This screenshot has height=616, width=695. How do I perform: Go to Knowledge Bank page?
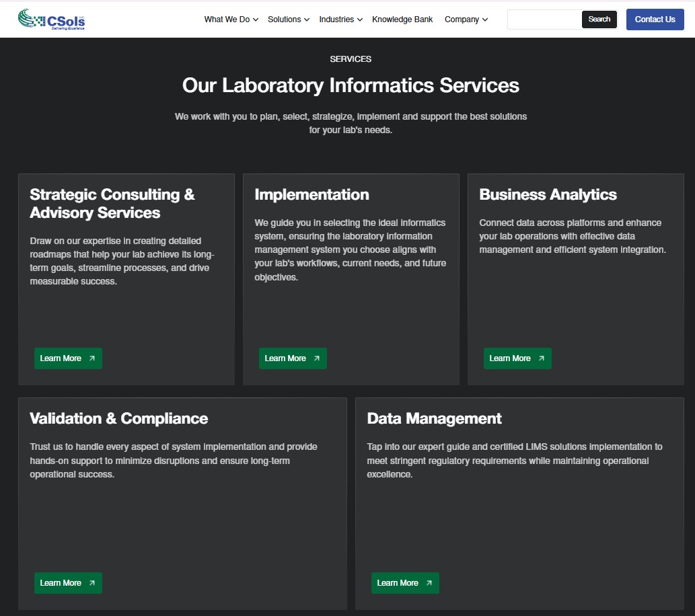click(x=402, y=20)
